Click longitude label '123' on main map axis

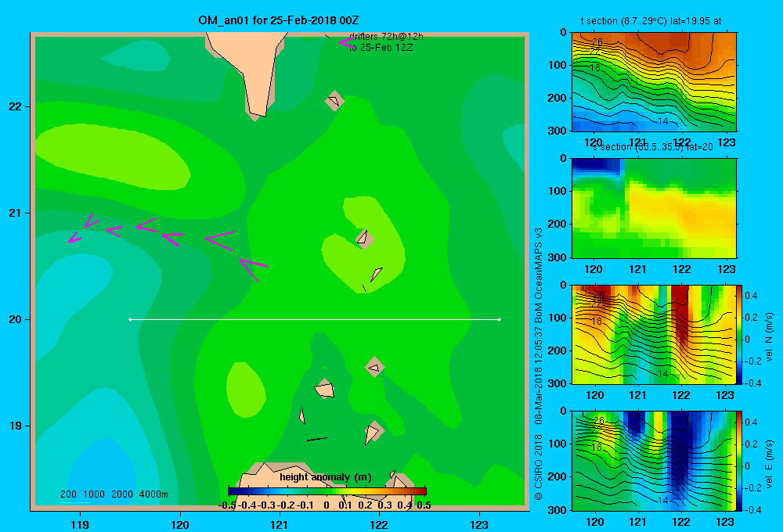point(479,524)
